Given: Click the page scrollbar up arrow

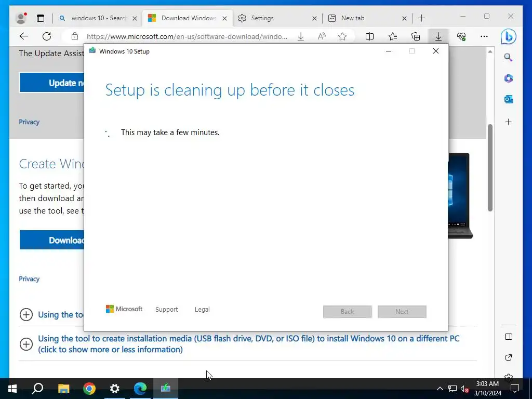Looking at the screenshot, I should (x=490, y=51).
